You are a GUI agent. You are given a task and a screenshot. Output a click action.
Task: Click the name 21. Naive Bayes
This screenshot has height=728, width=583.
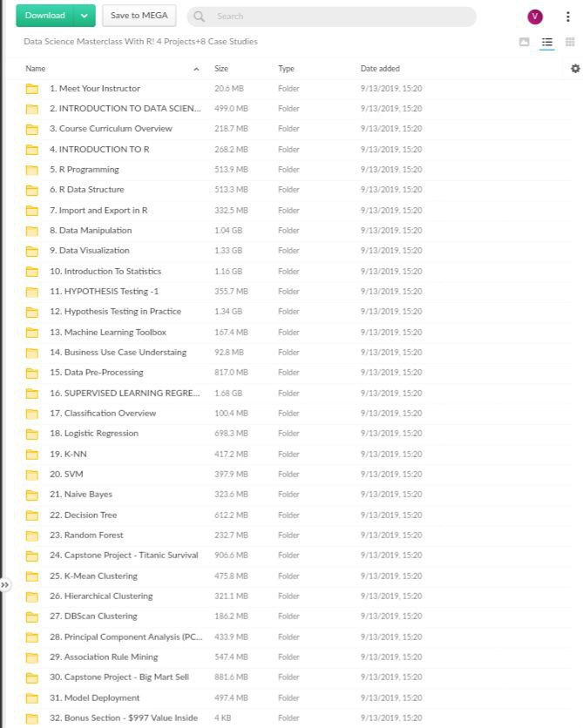[81, 494]
